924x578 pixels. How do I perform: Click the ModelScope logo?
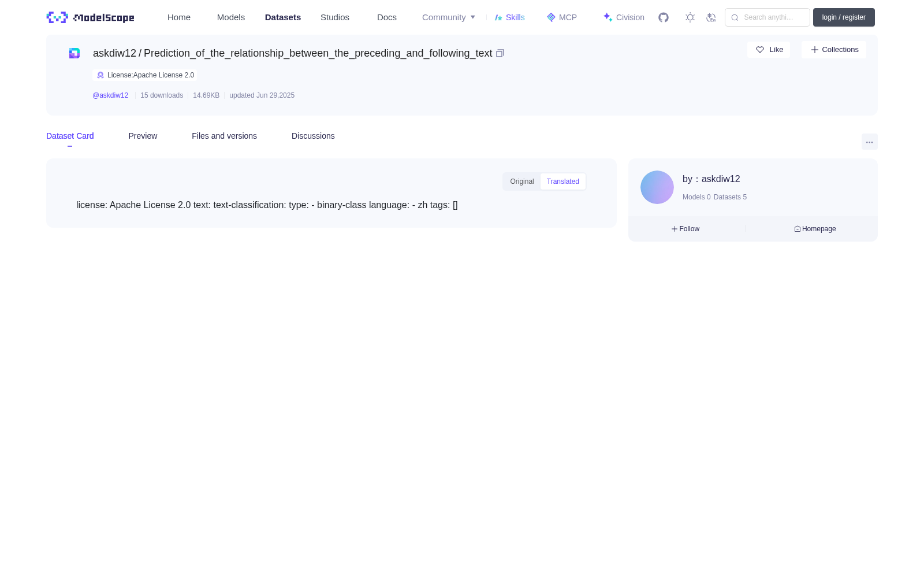(x=90, y=17)
